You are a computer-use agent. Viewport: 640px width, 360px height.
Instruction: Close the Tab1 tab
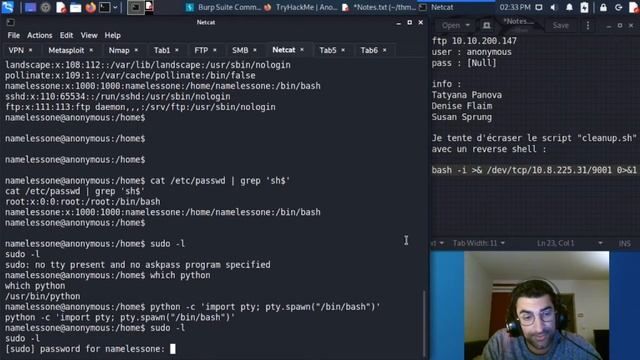(x=177, y=50)
